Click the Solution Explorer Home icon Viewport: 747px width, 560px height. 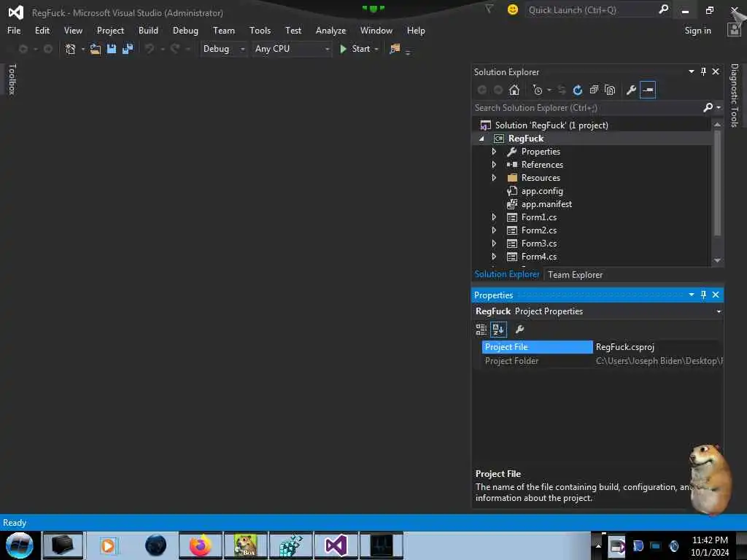[x=514, y=90]
